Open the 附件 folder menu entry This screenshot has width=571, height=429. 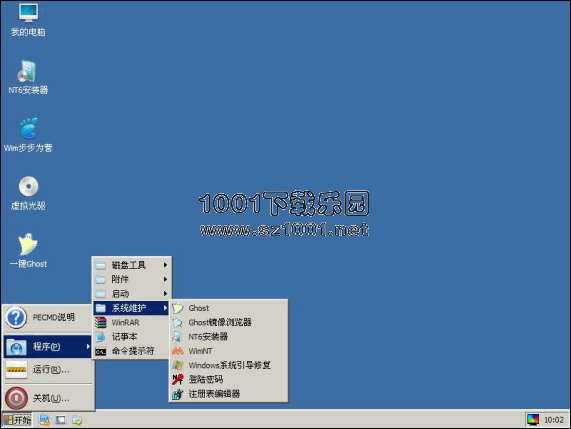tap(131, 279)
